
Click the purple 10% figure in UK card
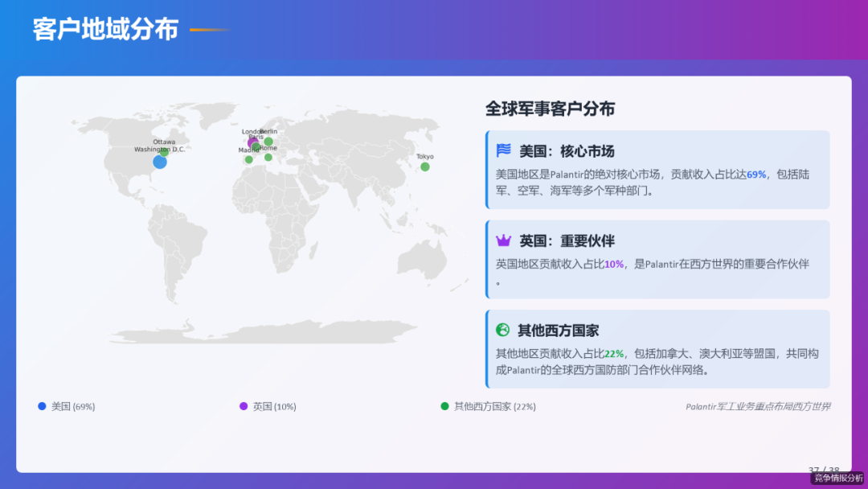[614, 264]
